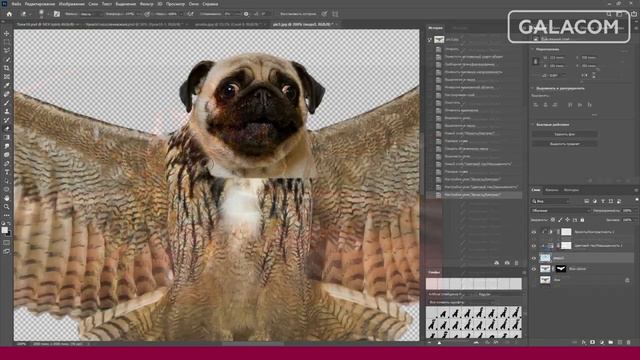Hide the top adjustment layer eye
This screenshot has height=360, width=640.
click(534, 232)
